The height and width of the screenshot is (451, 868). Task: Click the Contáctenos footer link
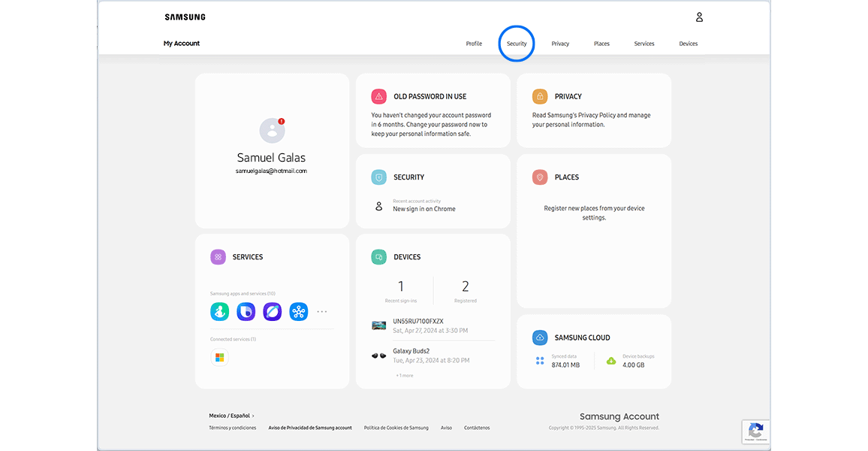coord(476,427)
